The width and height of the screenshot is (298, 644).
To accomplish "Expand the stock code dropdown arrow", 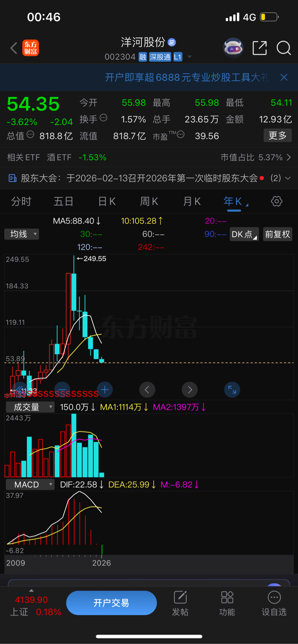I will click(189, 57).
